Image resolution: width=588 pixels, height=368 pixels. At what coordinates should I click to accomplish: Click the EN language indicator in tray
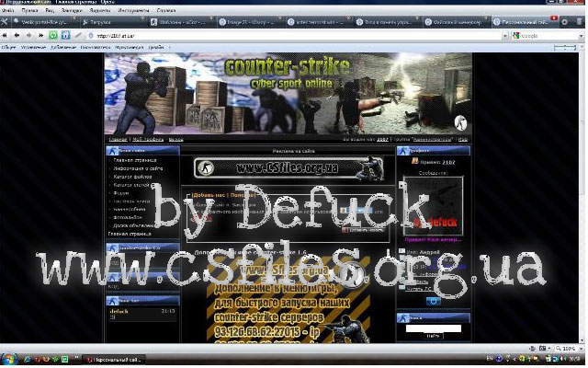[x=490, y=359]
